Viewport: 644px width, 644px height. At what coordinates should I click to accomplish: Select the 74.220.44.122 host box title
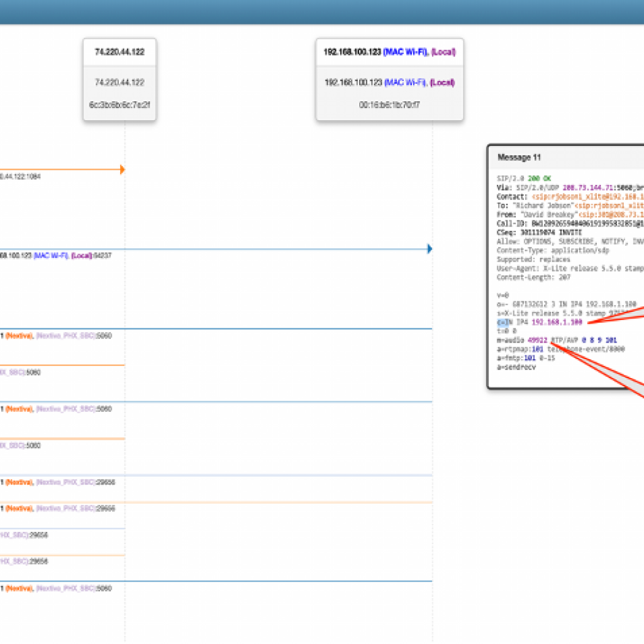point(119,52)
